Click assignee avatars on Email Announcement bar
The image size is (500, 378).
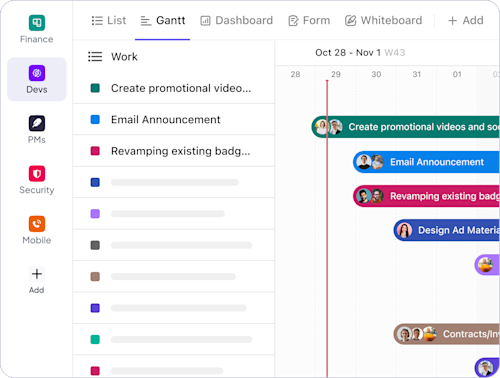point(370,162)
